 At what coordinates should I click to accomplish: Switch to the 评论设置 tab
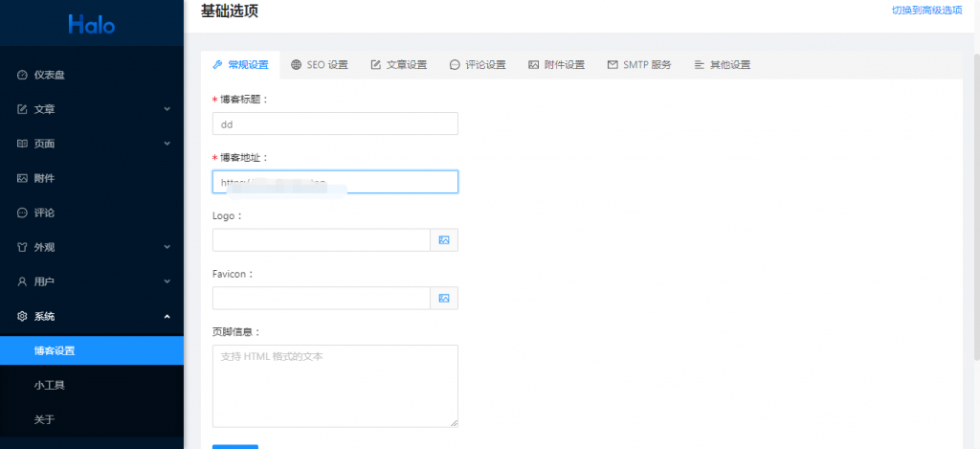[477, 64]
